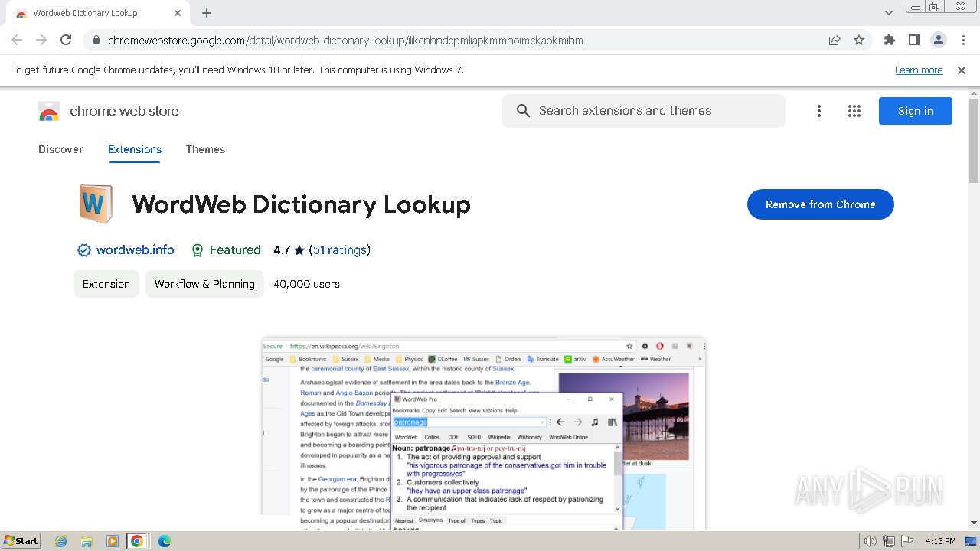Open File Explorer from taskbar
980x551 pixels.
[87, 541]
